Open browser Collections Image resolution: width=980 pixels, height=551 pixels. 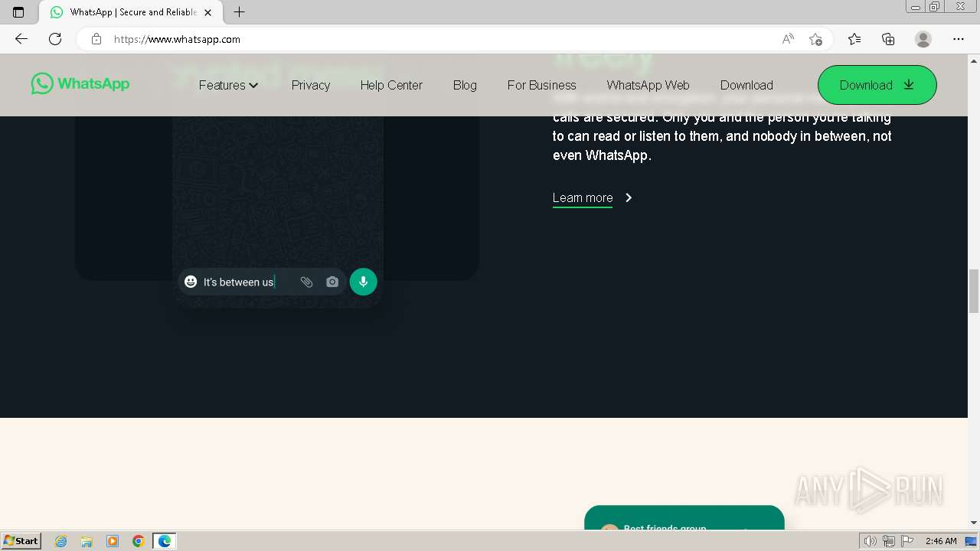pos(888,39)
